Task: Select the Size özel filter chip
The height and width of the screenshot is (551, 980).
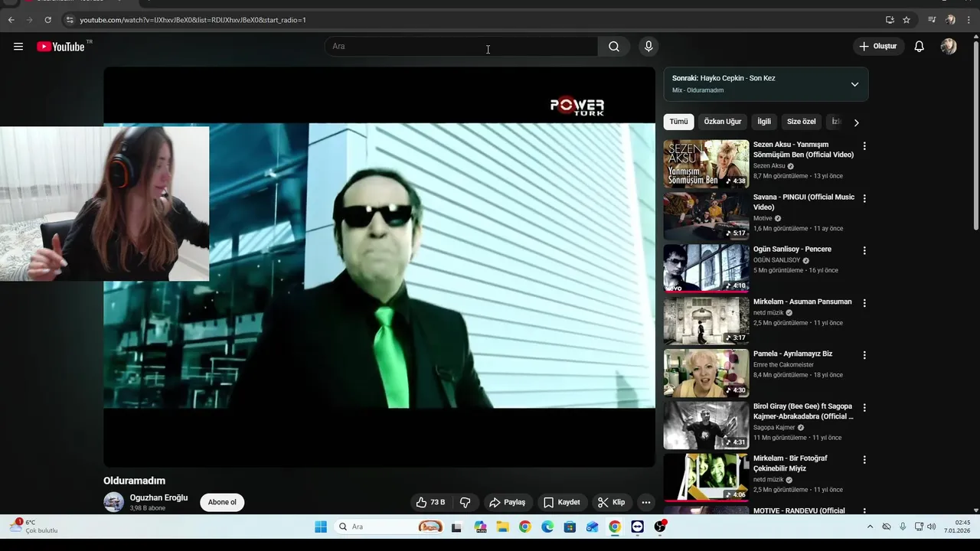Action: coord(802,122)
